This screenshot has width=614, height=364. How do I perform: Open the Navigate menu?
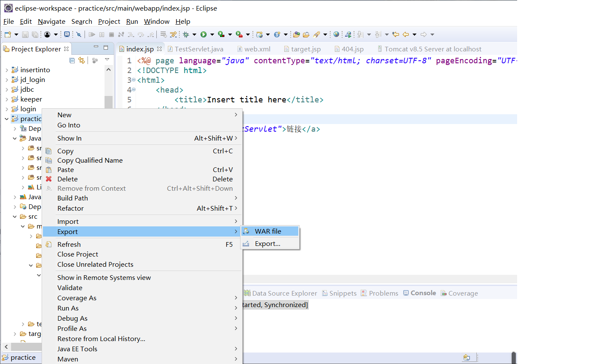click(51, 21)
